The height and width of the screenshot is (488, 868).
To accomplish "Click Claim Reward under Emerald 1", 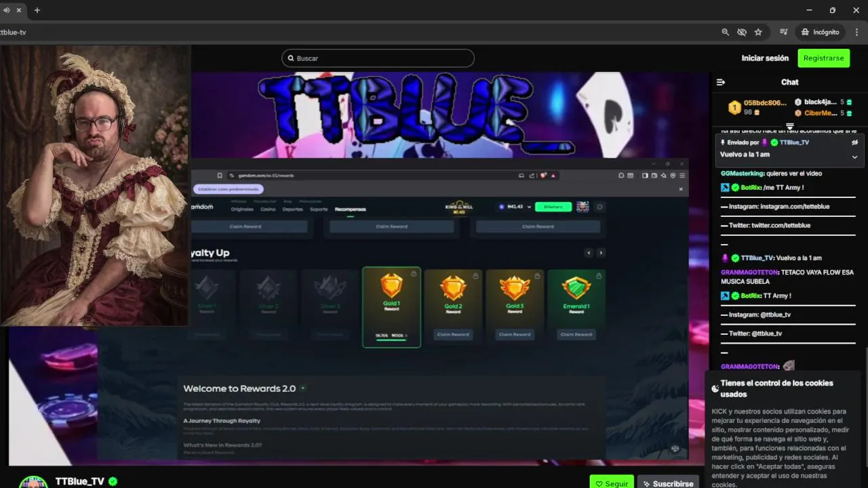I will (x=576, y=334).
